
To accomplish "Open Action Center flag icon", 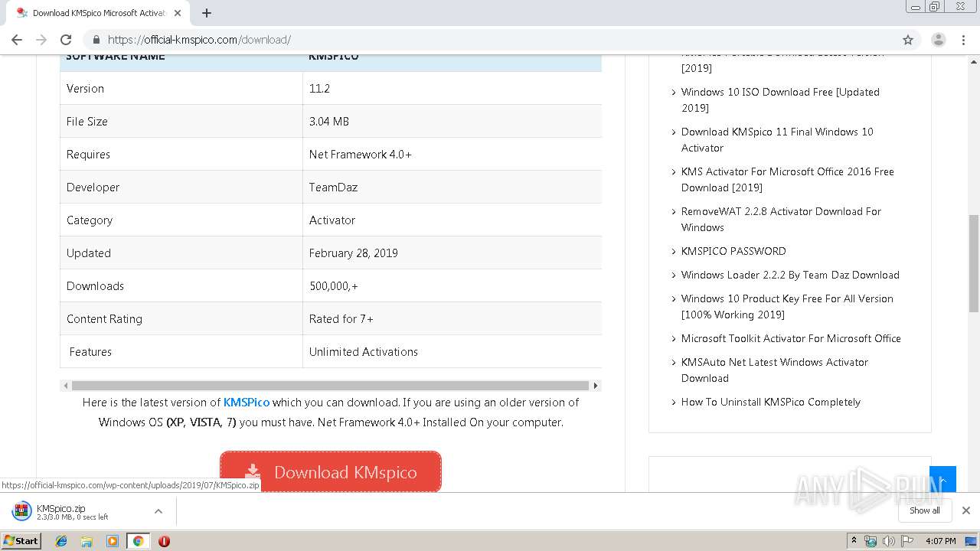I will (x=906, y=541).
